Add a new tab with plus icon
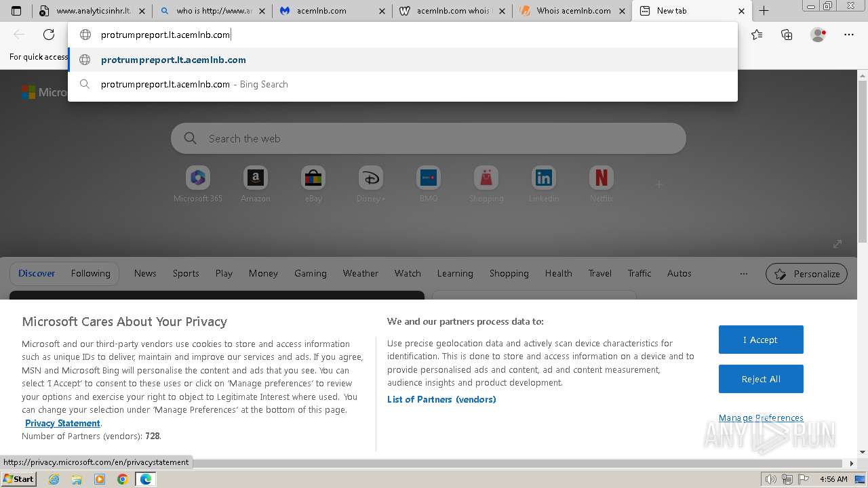868x488 pixels. tap(764, 11)
